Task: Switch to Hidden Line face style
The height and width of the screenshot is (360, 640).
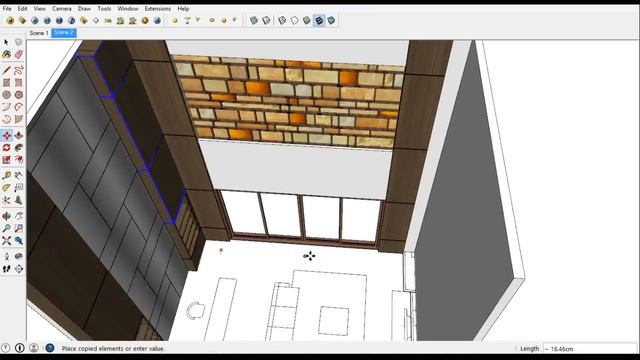Action: click(x=294, y=20)
